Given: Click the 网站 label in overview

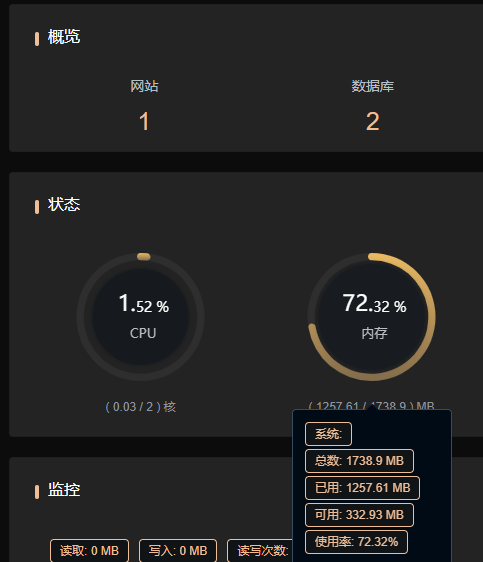Looking at the screenshot, I should 144,86.
